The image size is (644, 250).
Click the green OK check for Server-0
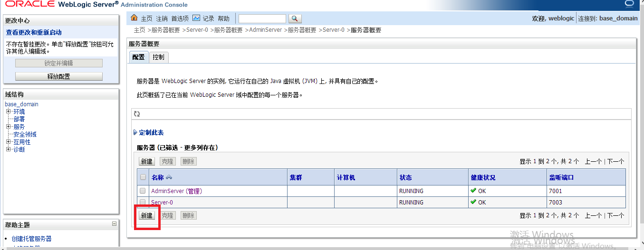point(473,202)
